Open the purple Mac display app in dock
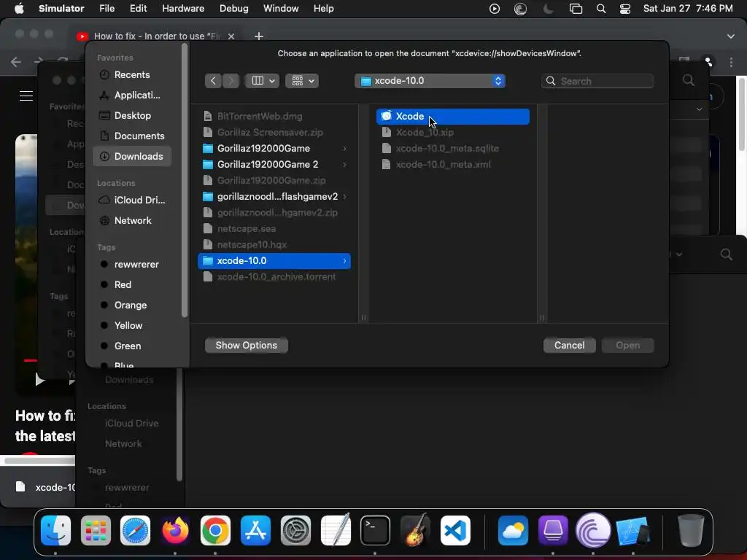 (553, 531)
